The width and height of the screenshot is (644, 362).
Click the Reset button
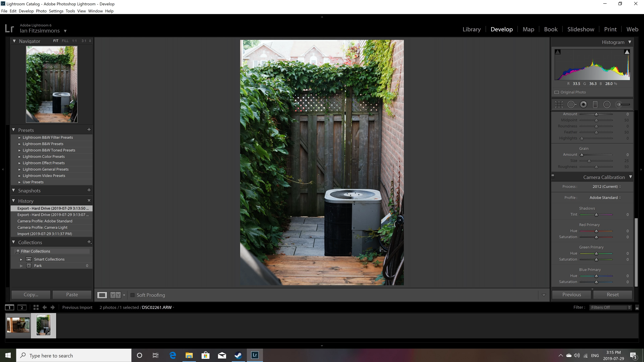coord(612,295)
